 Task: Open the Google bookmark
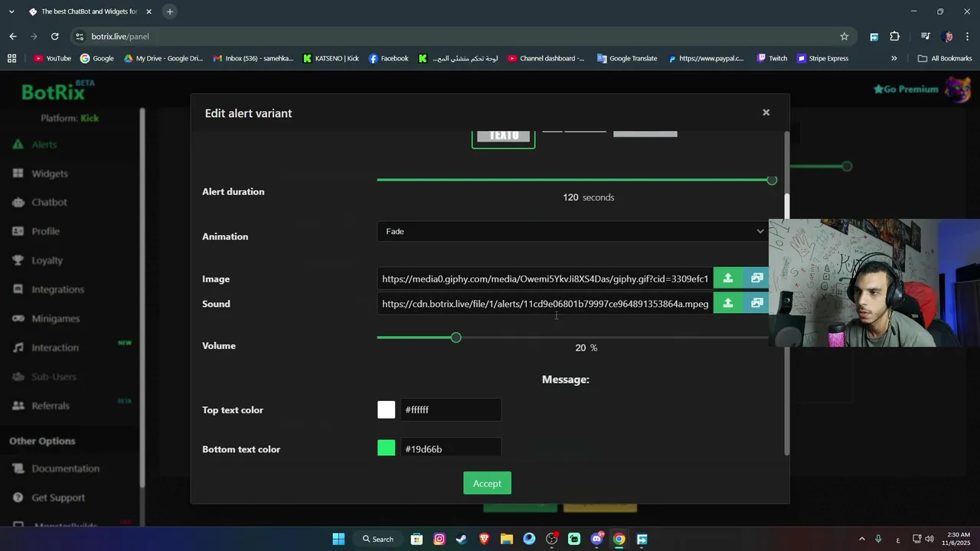click(96, 58)
